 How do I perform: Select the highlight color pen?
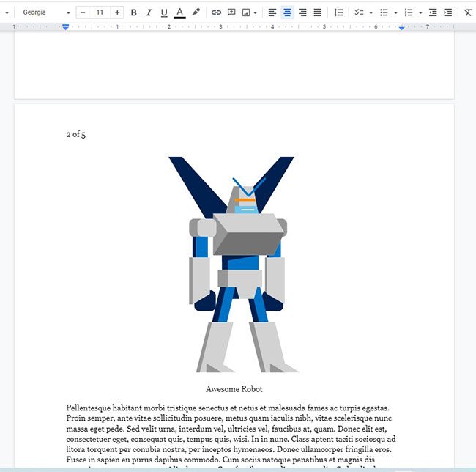196,12
